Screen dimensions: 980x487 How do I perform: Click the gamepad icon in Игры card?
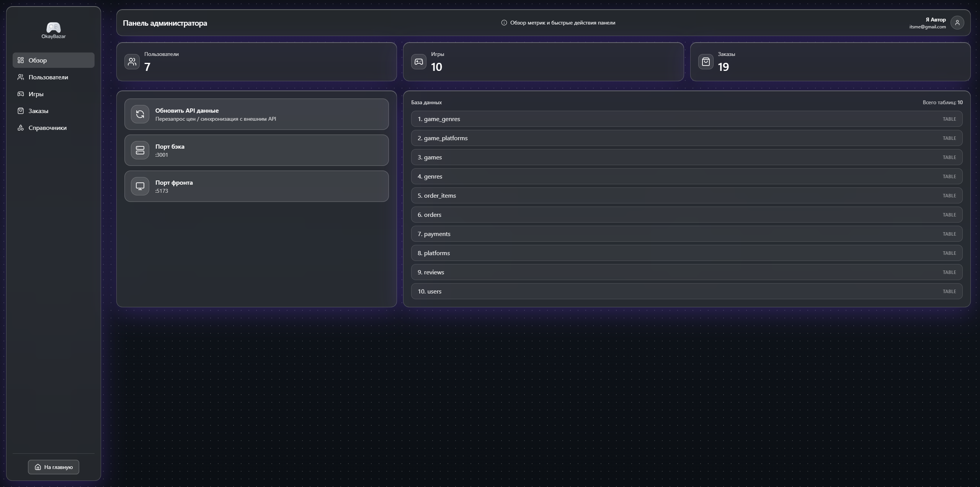point(419,62)
